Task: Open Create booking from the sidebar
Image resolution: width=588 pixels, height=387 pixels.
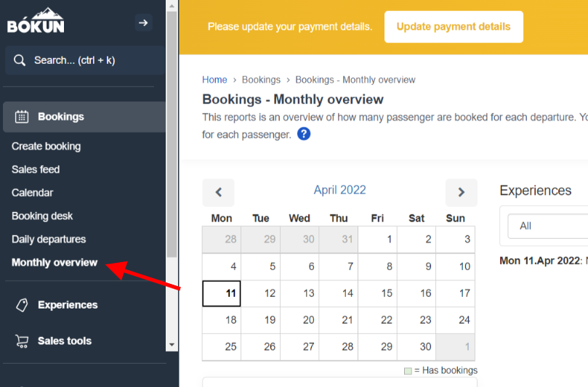Action: tap(46, 147)
